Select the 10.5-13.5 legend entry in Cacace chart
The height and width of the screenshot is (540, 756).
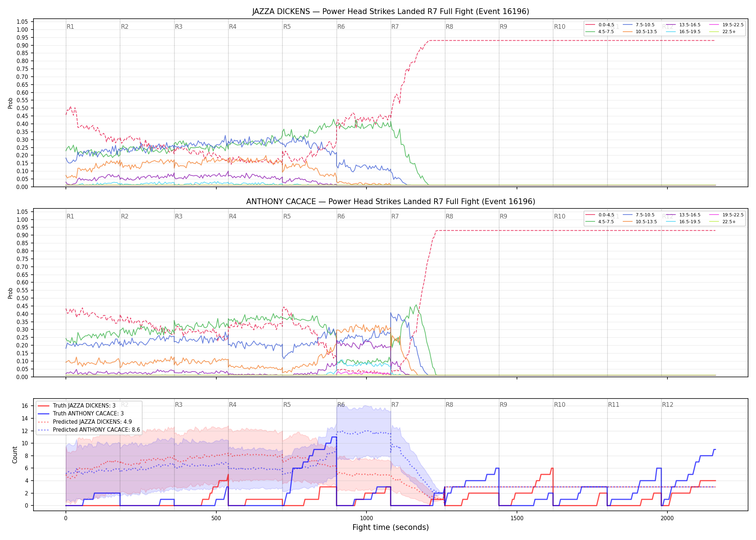click(640, 222)
